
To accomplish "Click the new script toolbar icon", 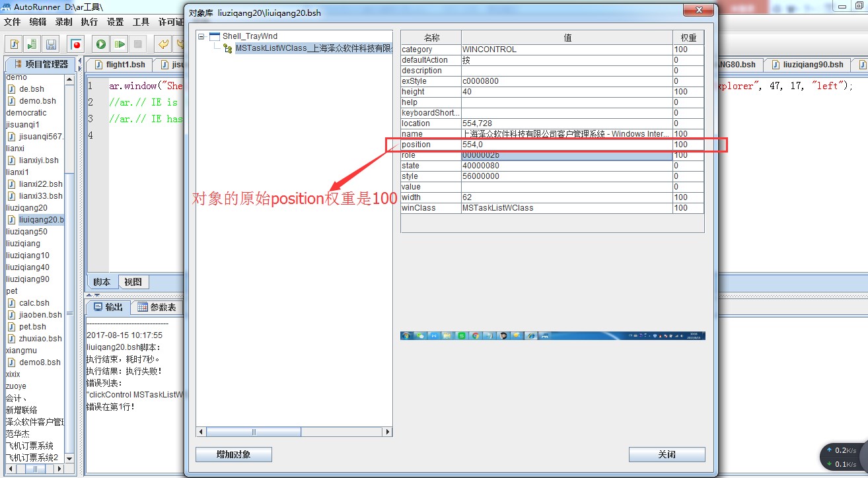I will pyautogui.click(x=14, y=44).
